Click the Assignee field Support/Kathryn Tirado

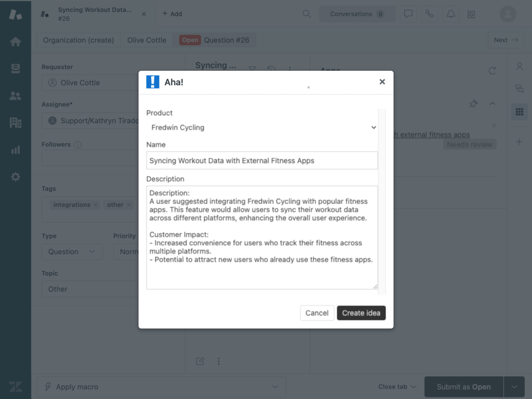coord(90,121)
